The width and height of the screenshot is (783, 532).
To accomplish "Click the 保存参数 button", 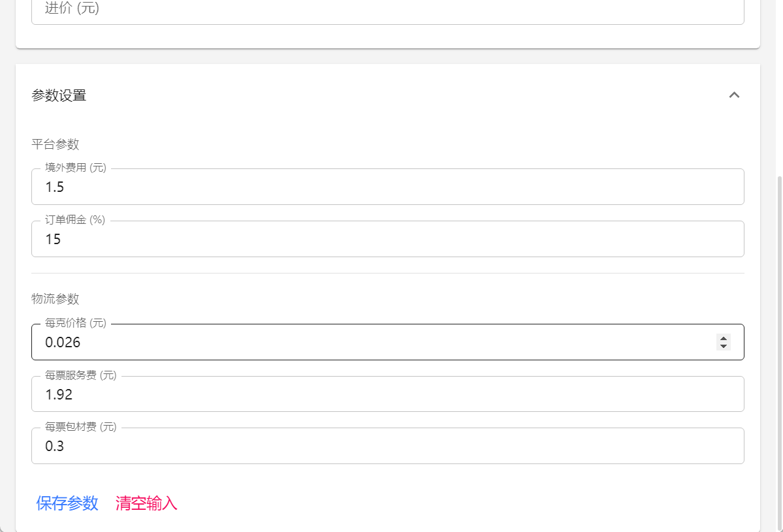I will [x=67, y=503].
